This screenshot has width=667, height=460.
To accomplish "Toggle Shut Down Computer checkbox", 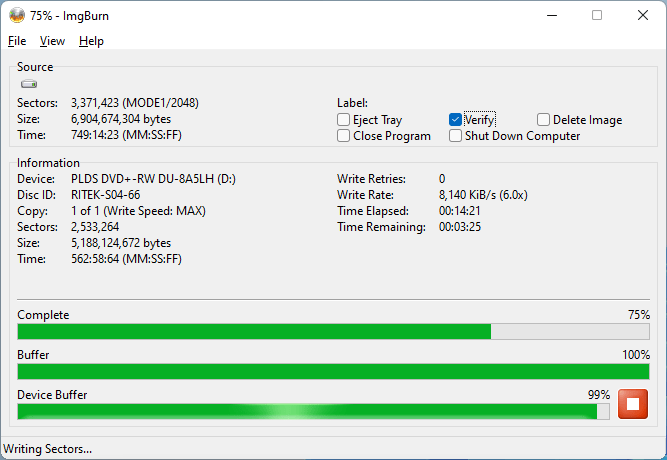I will click(x=456, y=136).
